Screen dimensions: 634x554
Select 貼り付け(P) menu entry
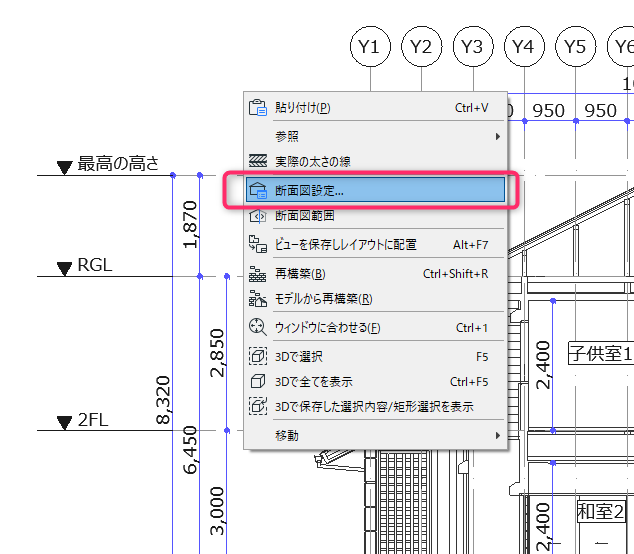[x=375, y=108]
